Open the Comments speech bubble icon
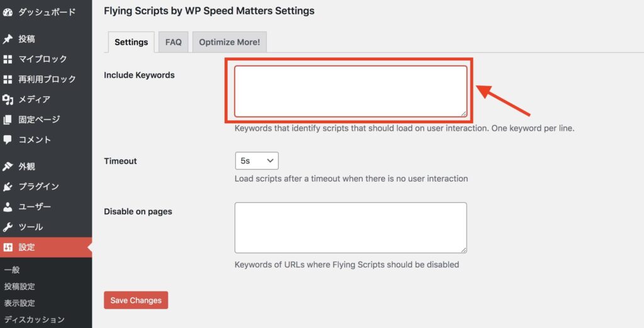Viewport: 644px width, 328px height. (x=8, y=139)
